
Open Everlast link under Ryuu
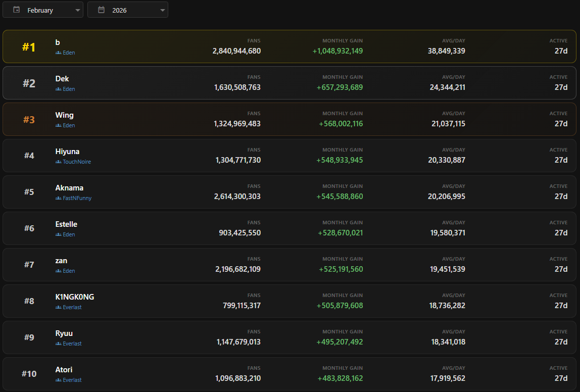pos(72,344)
